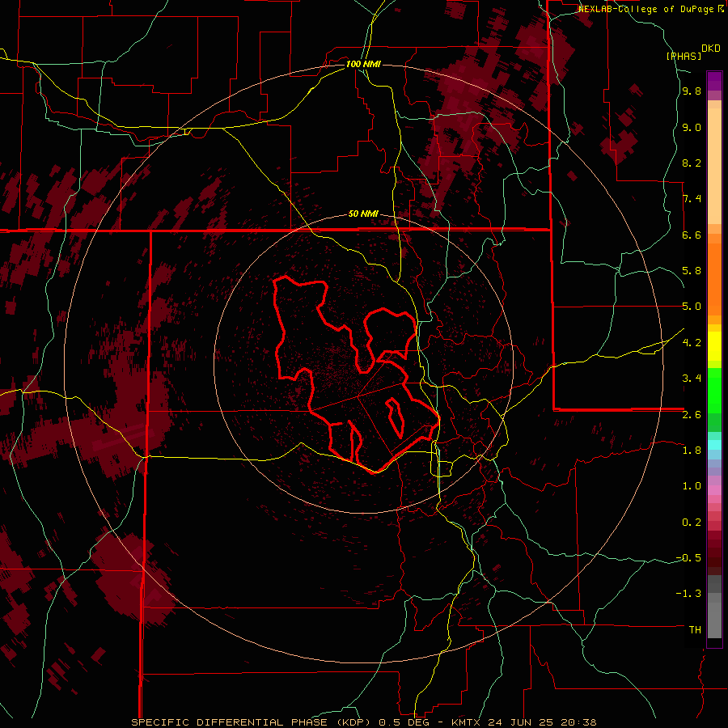The height and width of the screenshot is (728, 728).
Task: Click the DKD legend title
Action: click(x=711, y=49)
